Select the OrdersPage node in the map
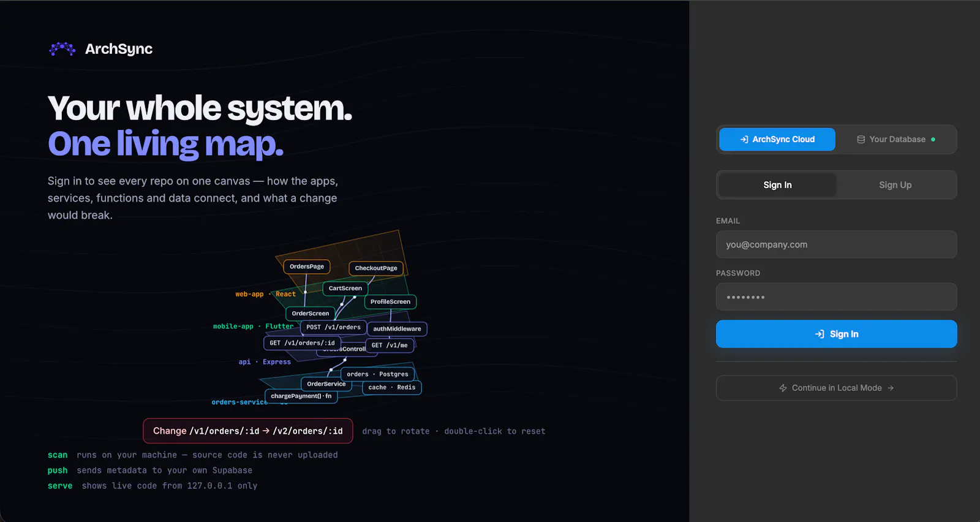Screen dimensions: 980x522 click(307, 267)
